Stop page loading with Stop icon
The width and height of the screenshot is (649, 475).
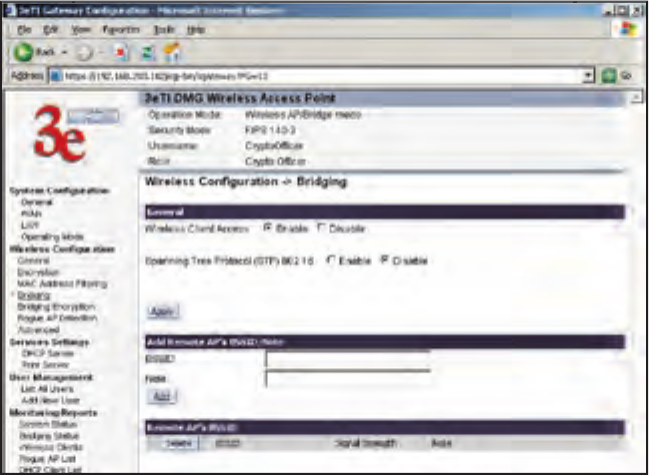pyautogui.click(x=122, y=53)
